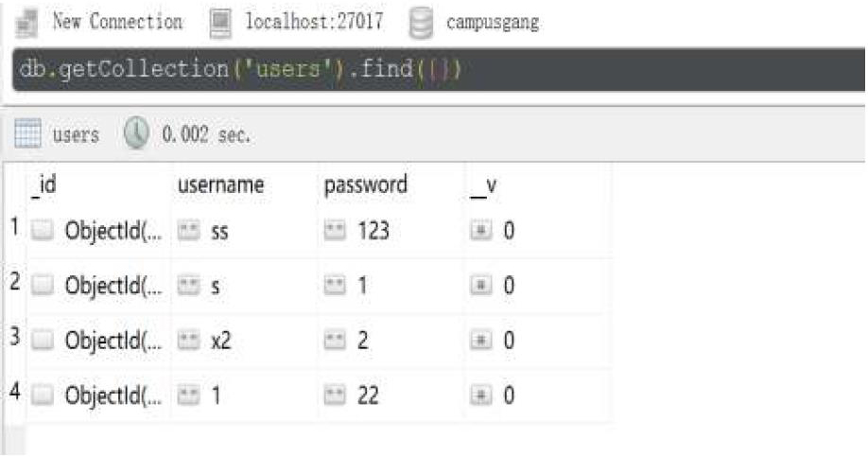Click the query field containing db.getCollection('users').find

pos(439,69)
